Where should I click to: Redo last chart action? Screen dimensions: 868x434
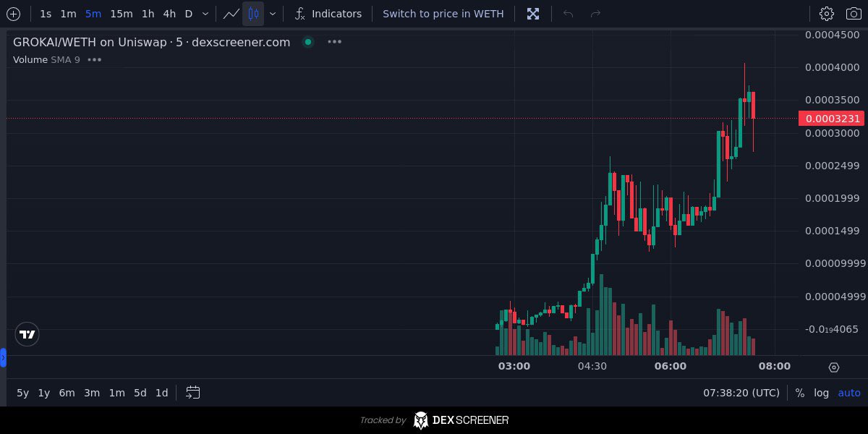tap(595, 14)
